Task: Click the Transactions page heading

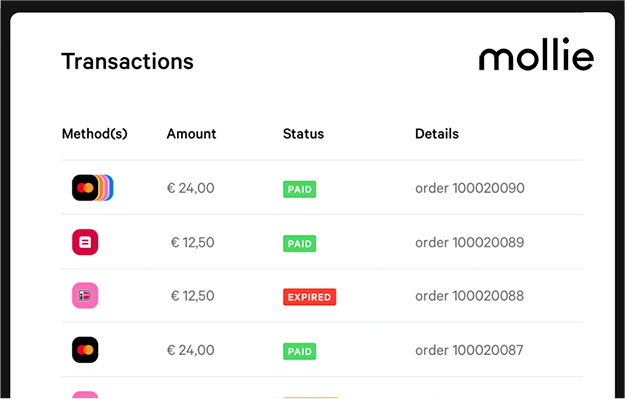Action: coord(128,61)
